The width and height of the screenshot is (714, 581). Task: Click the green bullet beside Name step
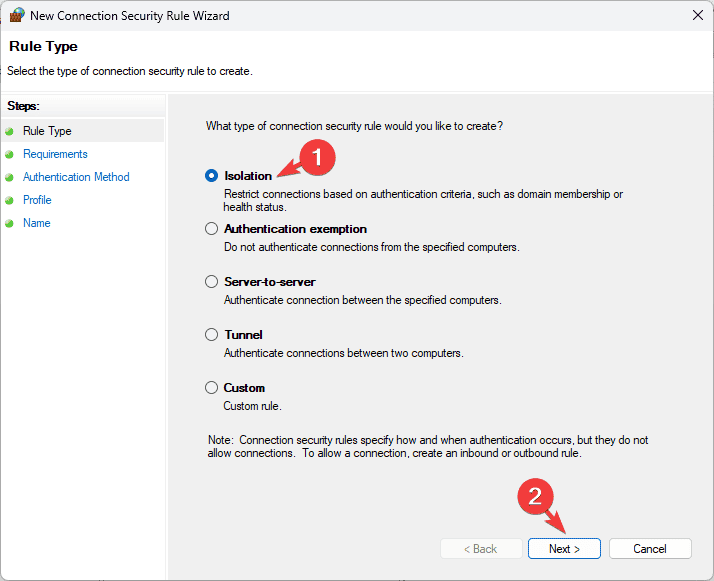9,224
